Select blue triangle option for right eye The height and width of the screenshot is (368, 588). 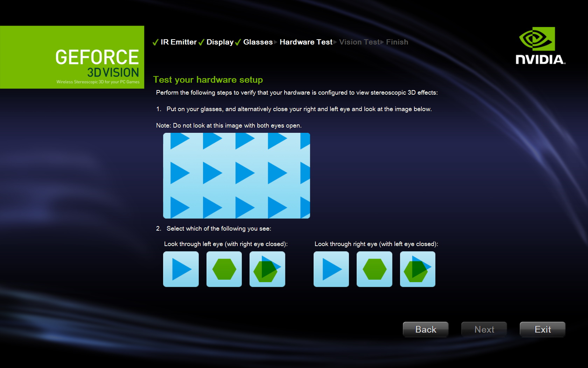tap(331, 269)
